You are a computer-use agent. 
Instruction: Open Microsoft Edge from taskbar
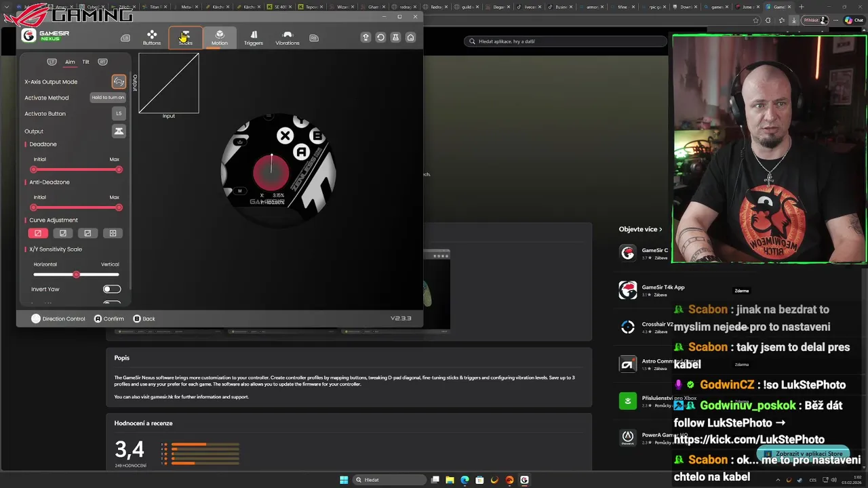pos(465,480)
